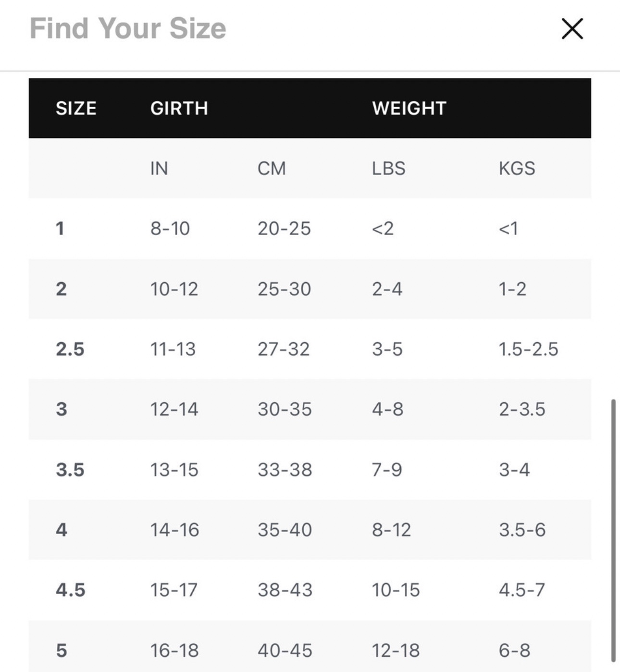Click the Find Your Size heading
The height and width of the screenshot is (672, 620).
(x=128, y=28)
